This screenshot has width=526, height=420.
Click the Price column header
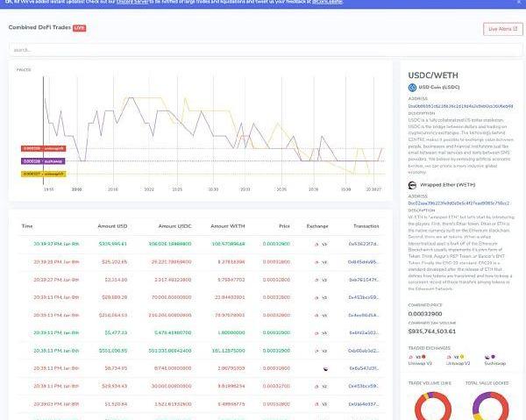(284, 226)
